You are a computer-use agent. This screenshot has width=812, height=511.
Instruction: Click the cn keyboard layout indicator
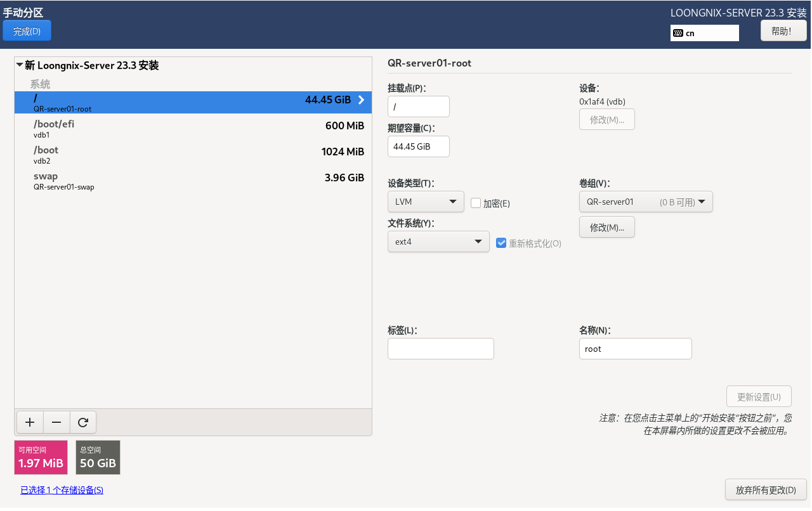[x=705, y=33]
